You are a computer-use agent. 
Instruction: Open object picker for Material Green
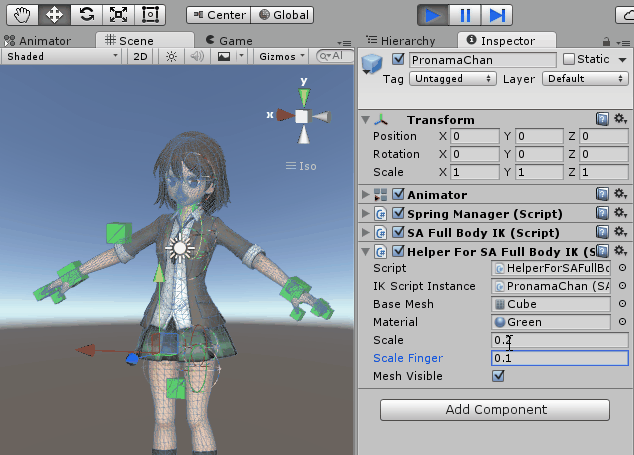pos(623,322)
